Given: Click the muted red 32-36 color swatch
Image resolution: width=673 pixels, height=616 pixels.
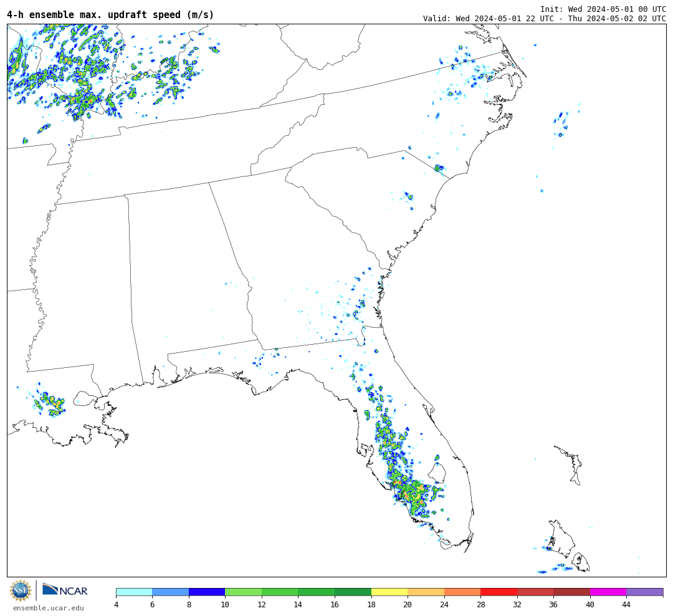Looking at the screenshot, I should 535,592.
